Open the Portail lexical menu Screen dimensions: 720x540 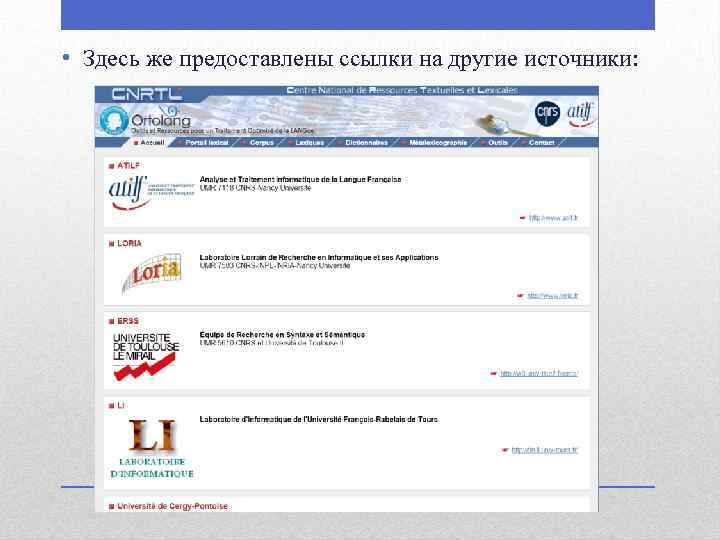click(206, 143)
